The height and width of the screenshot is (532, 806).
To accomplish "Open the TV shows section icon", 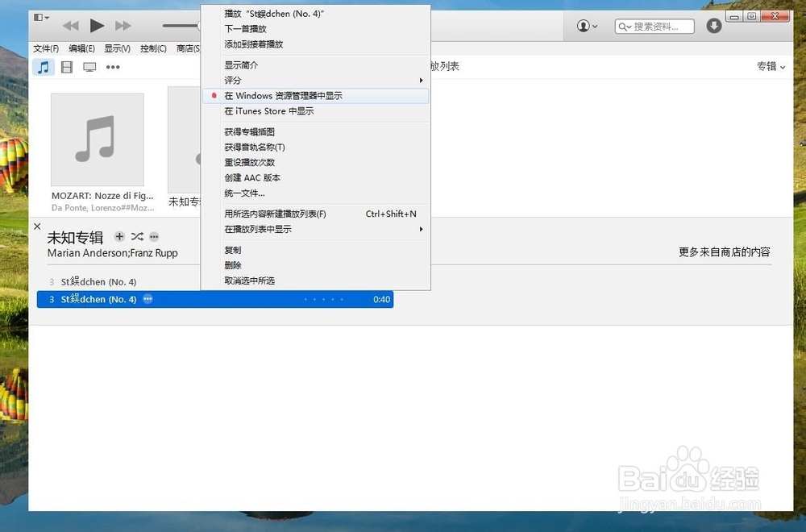I will click(x=89, y=67).
